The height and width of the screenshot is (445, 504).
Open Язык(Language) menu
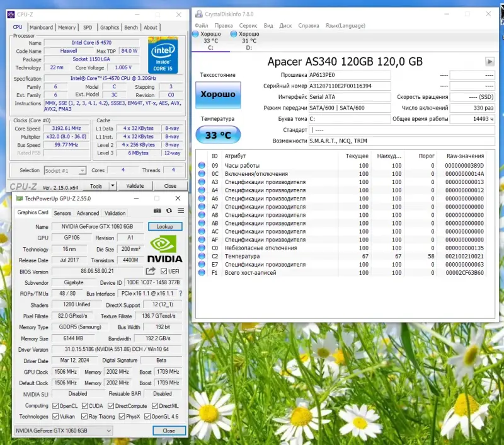pos(345,25)
